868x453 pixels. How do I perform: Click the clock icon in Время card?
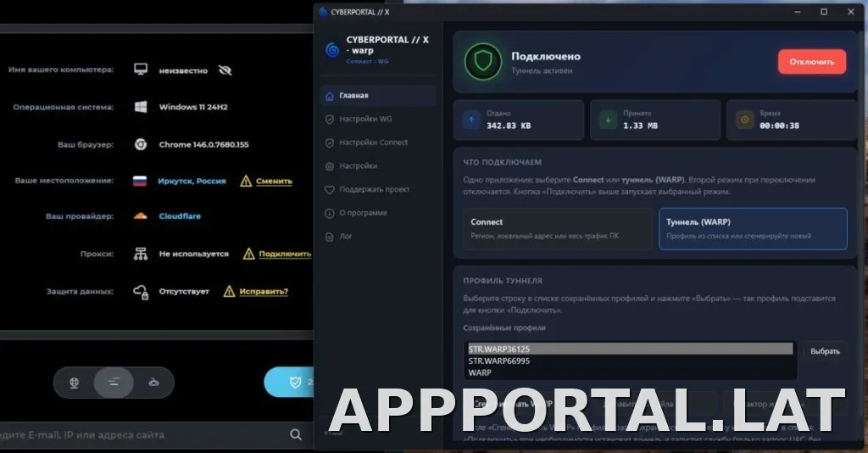(744, 120)
